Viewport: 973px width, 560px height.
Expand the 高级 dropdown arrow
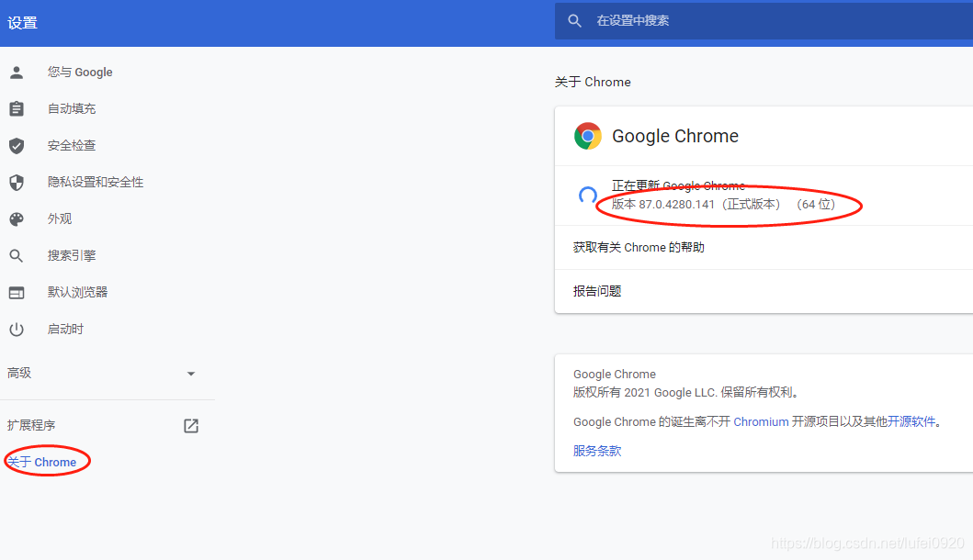[x=191, y=374]
